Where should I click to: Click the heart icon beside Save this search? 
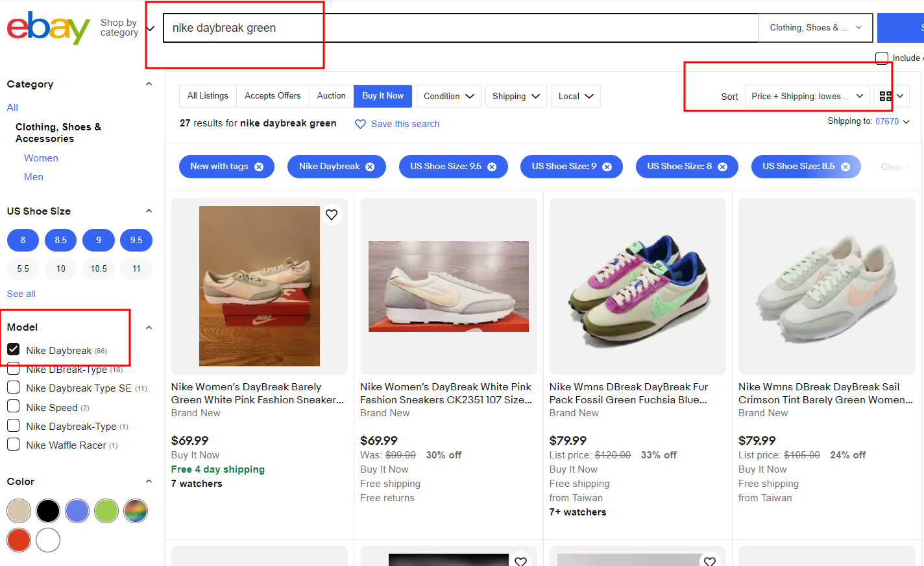[360, 124]
